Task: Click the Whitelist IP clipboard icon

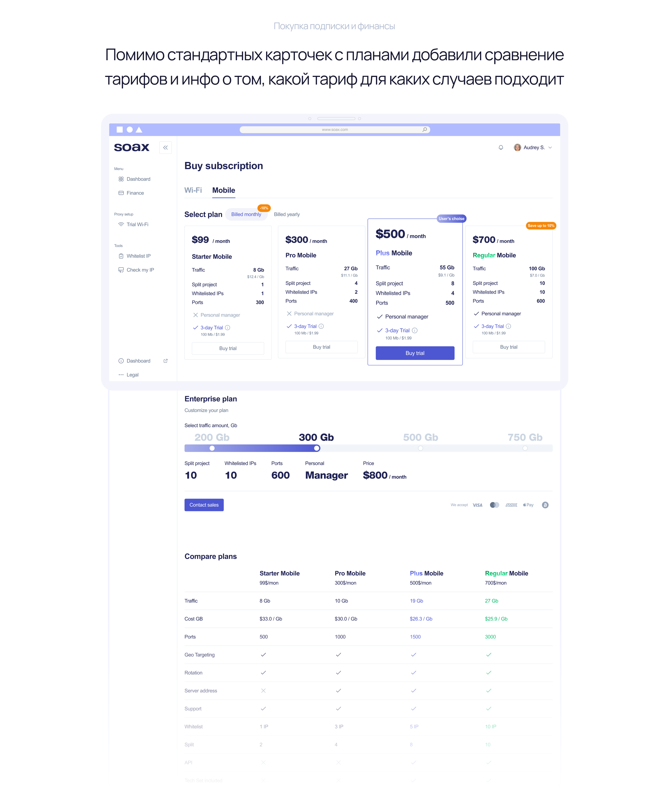Action: coord(121,256)
